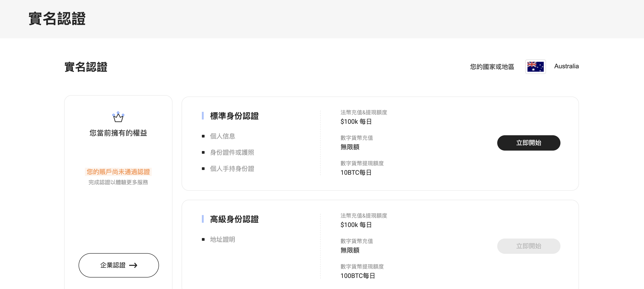The height and width of the screenshot is (289, 644).
Task: Click the orange 您的賬戶尚未通過認證 notice
Action: click(x=118, y=172)
